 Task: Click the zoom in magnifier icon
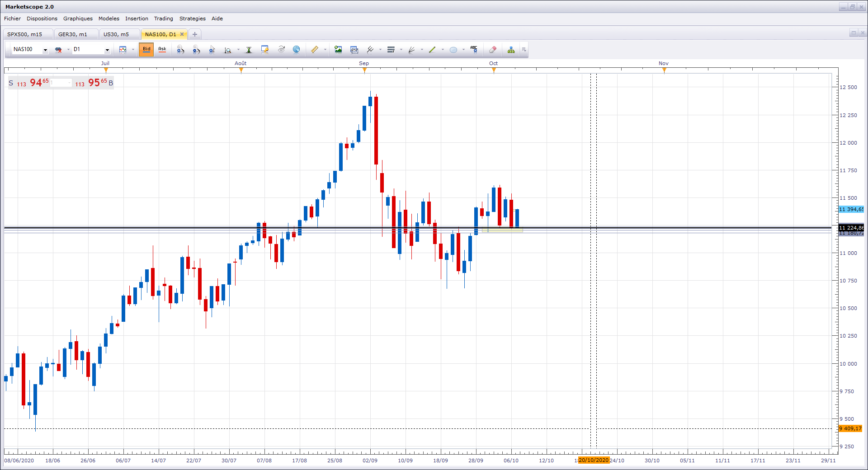coord(180,50)
